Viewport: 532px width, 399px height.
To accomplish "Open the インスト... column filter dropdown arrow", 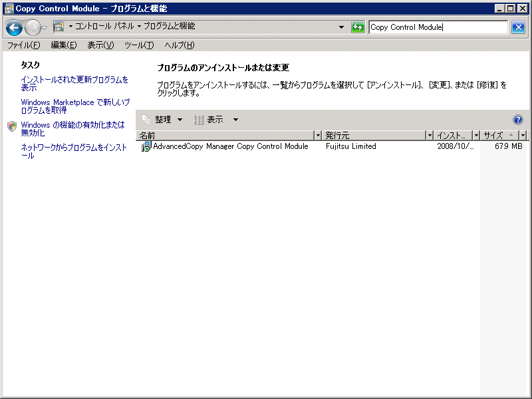I will (x=476, y=136).
